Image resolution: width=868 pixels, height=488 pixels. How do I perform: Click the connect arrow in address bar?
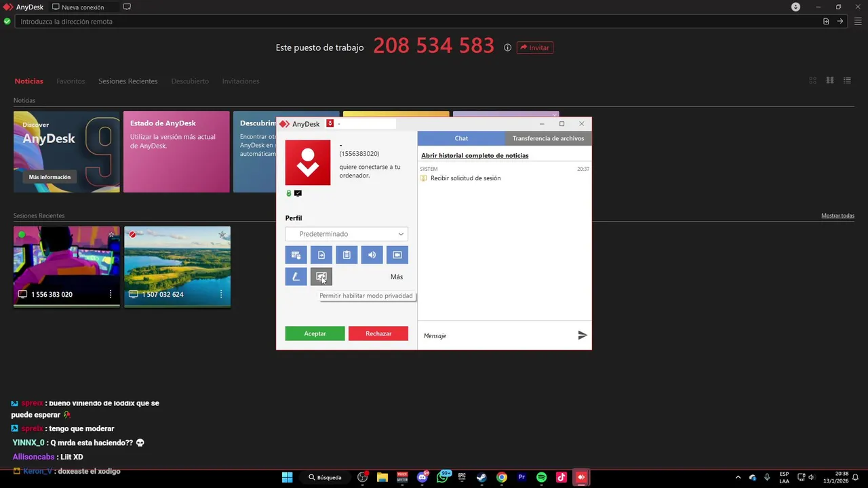(840, 22)
